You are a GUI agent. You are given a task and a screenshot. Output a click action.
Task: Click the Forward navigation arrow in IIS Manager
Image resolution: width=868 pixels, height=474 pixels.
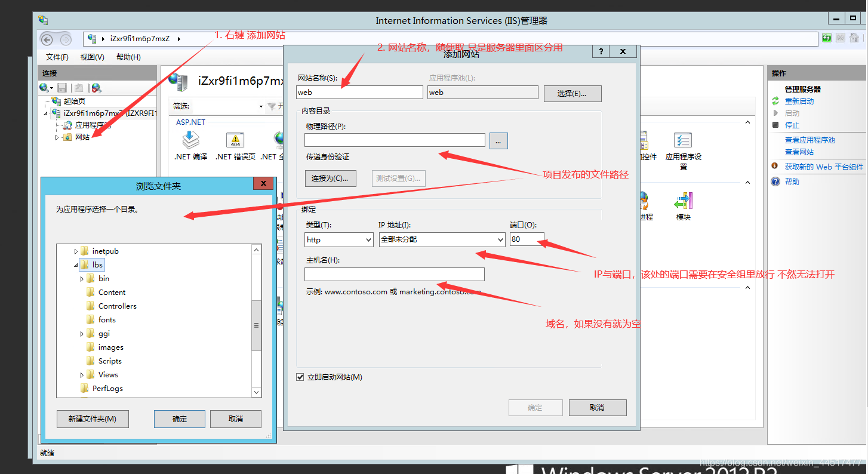(66, 39)
